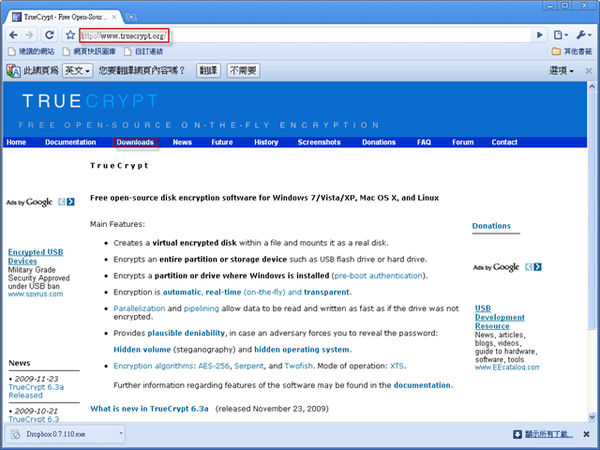Screen dimensions: 600x450
Task: Open the page menu icon
Action: 561,35
